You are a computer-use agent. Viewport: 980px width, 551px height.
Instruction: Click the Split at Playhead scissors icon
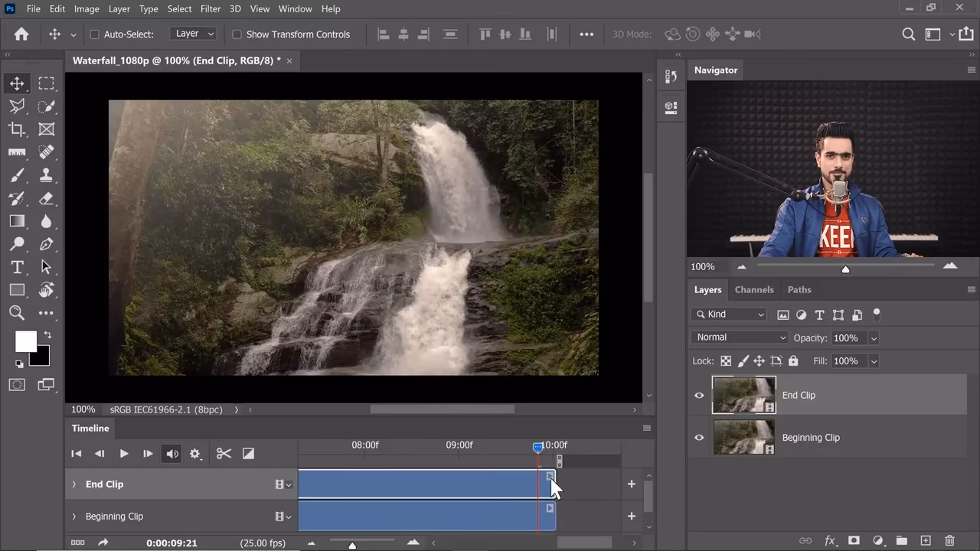(224, 454)
